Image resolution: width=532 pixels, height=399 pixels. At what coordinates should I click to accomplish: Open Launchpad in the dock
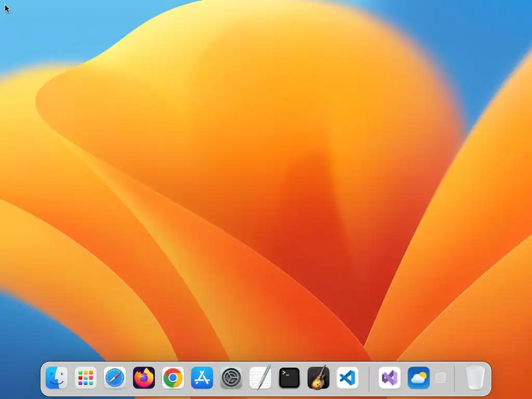86,377
